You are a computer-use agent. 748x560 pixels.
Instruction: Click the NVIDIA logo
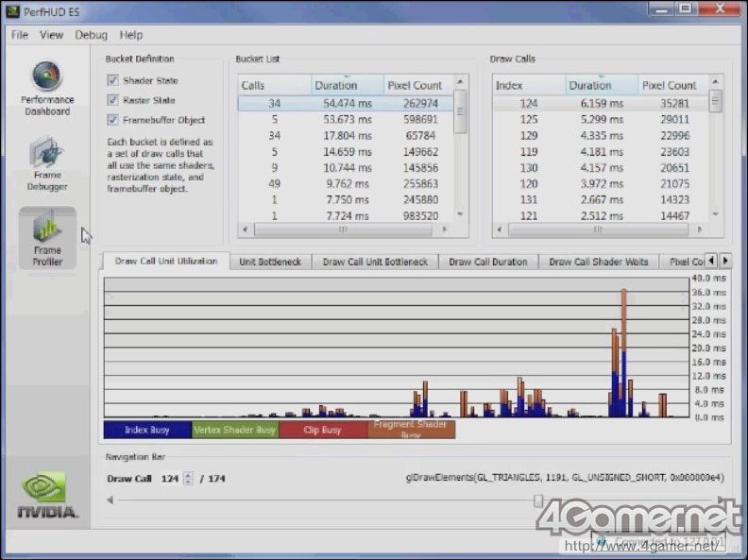[47, 495]
